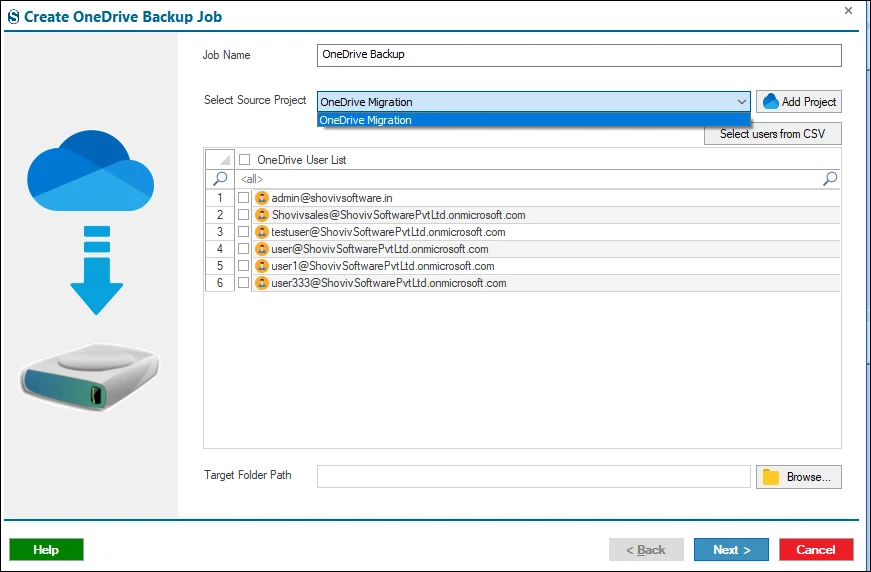Click the disabled Back button
The height and width of the screenshot is (572, 871).
646,550
